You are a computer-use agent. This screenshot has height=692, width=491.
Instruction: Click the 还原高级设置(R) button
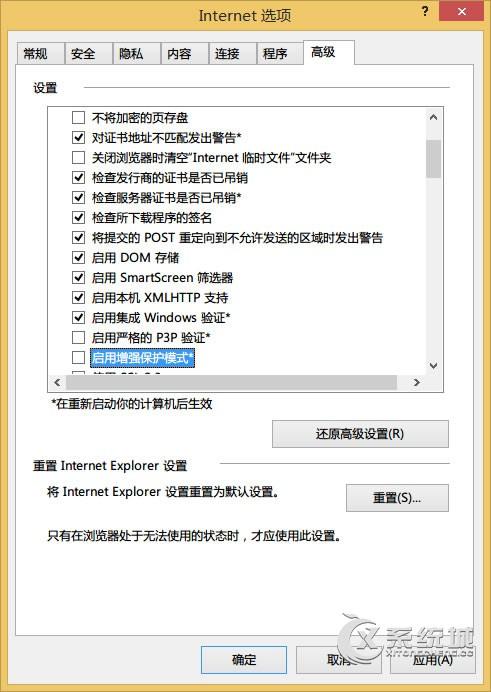click(360, 434)
